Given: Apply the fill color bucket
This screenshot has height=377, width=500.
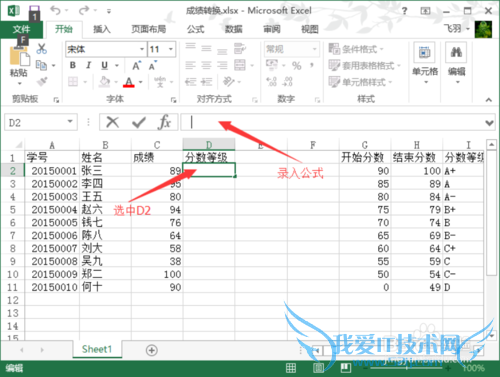Looking at the screenshot, I should point(105,81).
